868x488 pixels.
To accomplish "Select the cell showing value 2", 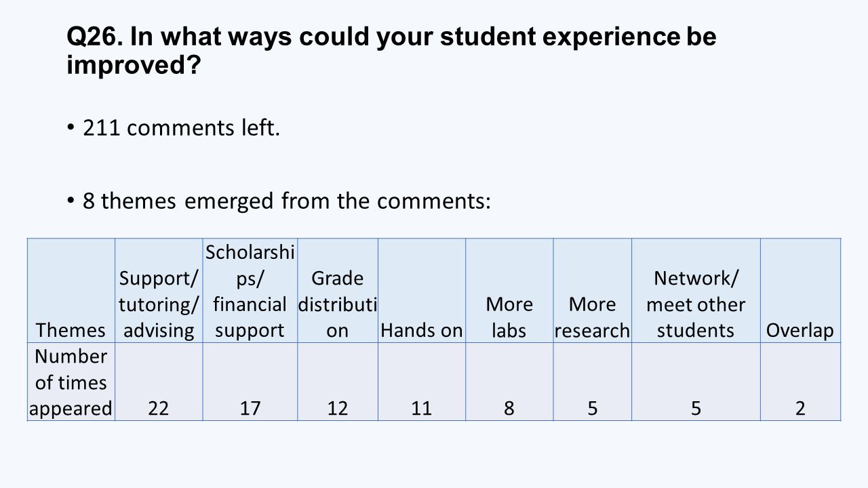I will 801,382.
